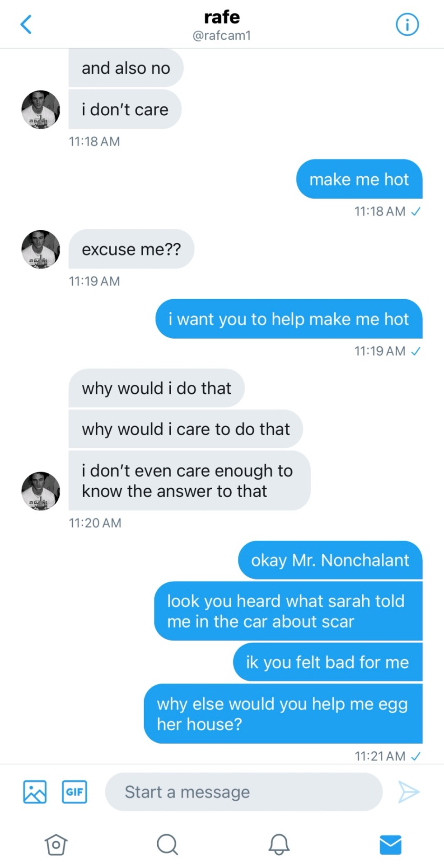Go to the Home tab
This screenshot has width=444, height=868.
tap(56, 844)
